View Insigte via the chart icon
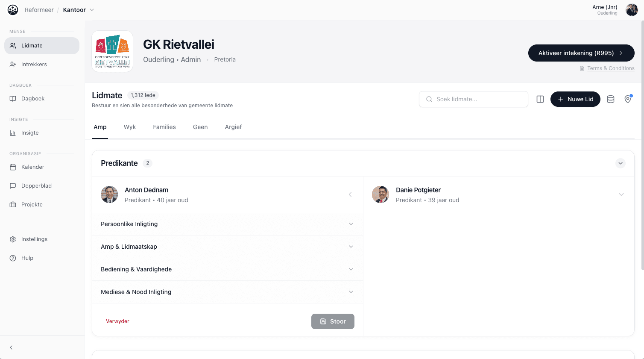The image size is (644, 359). click(x=13, y=132)
